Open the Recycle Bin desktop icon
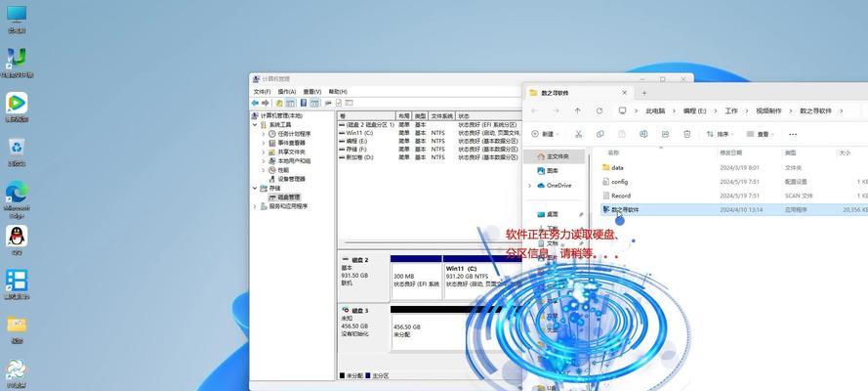This screenshot has width=868, height=391. tap(17, 152)
